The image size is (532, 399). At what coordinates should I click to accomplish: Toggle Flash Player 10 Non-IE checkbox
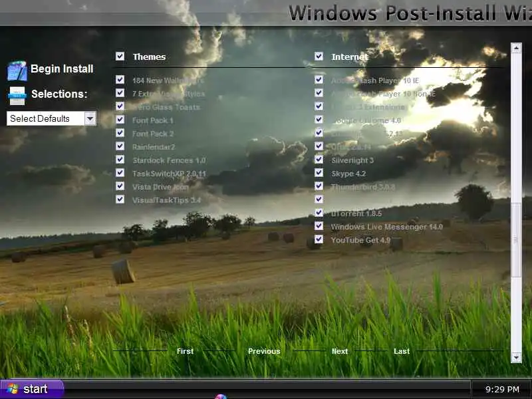point(319,92)
